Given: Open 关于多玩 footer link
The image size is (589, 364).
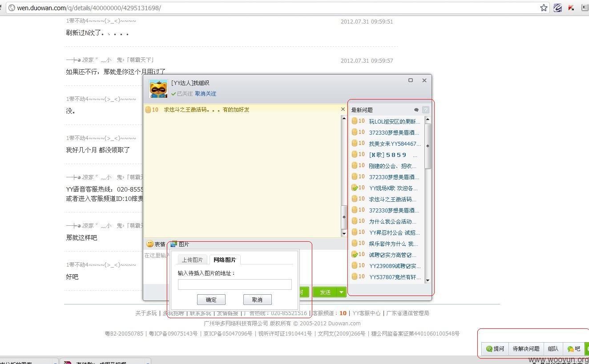Looking at the screenshot, I should [146, 313].
